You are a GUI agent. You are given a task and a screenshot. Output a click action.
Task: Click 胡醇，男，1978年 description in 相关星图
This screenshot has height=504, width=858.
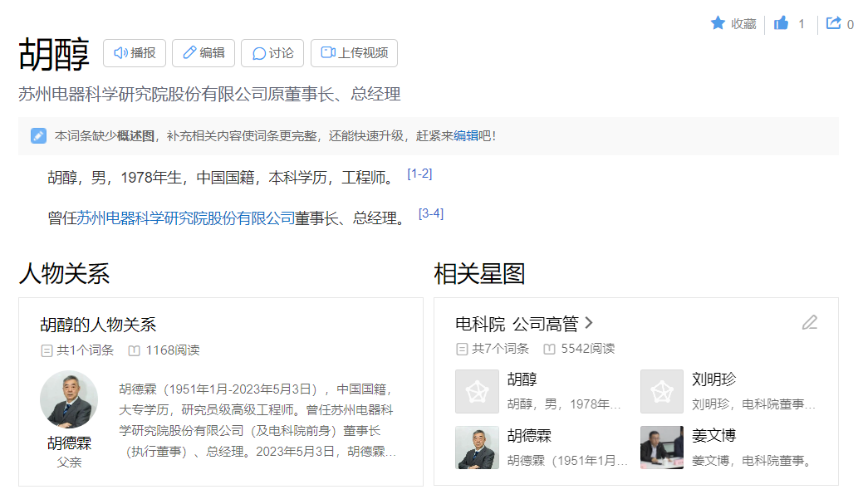point(564,404)
